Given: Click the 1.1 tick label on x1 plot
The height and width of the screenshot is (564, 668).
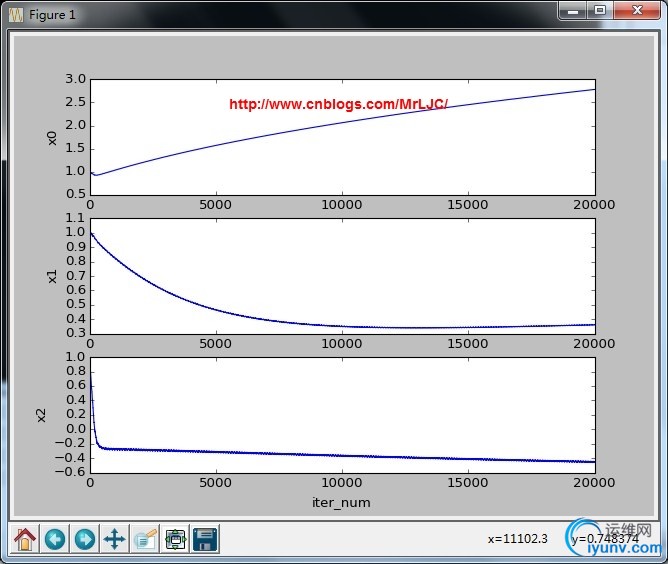Looking at the screenshot, I should coord(75,218).
